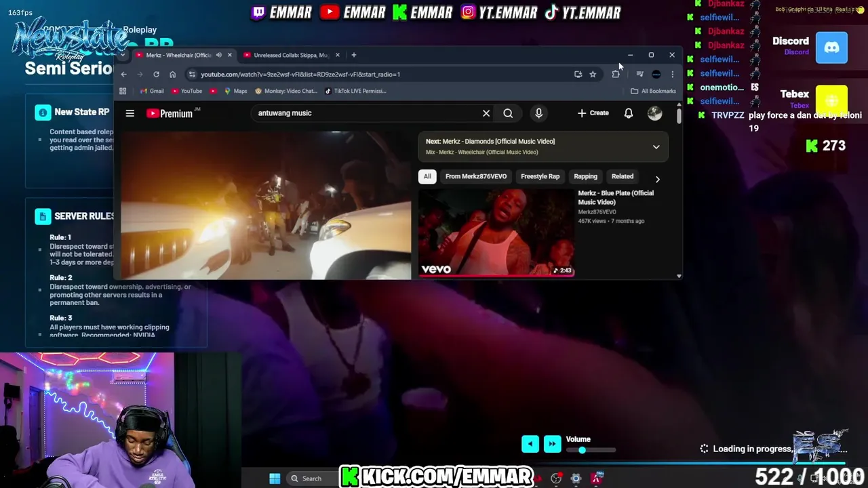
Task: Open the YouTube notifications bell
Action: (x=629, y=113)
